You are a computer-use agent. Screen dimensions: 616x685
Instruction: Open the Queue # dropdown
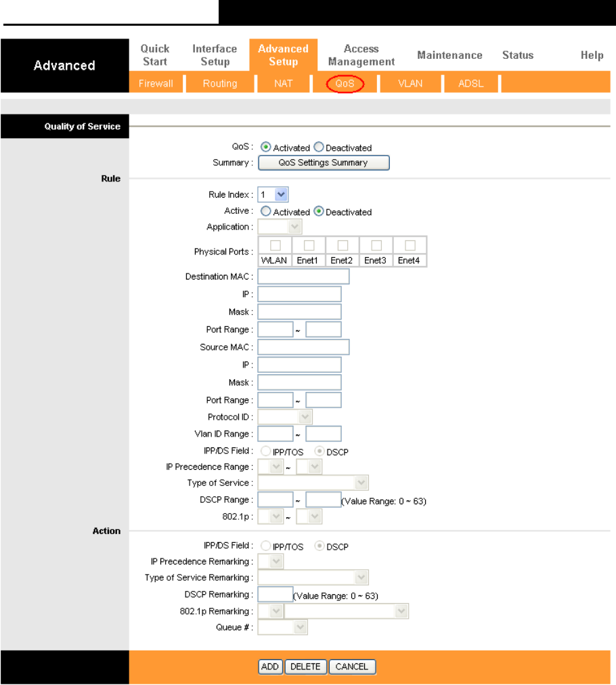(x=283, y=627)
